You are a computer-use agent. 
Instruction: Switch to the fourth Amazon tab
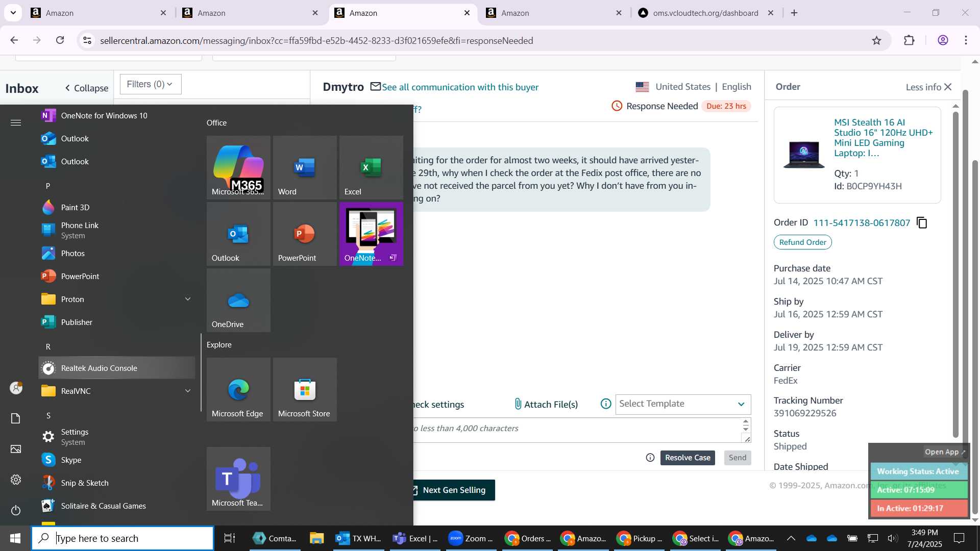tap(554, 13)
